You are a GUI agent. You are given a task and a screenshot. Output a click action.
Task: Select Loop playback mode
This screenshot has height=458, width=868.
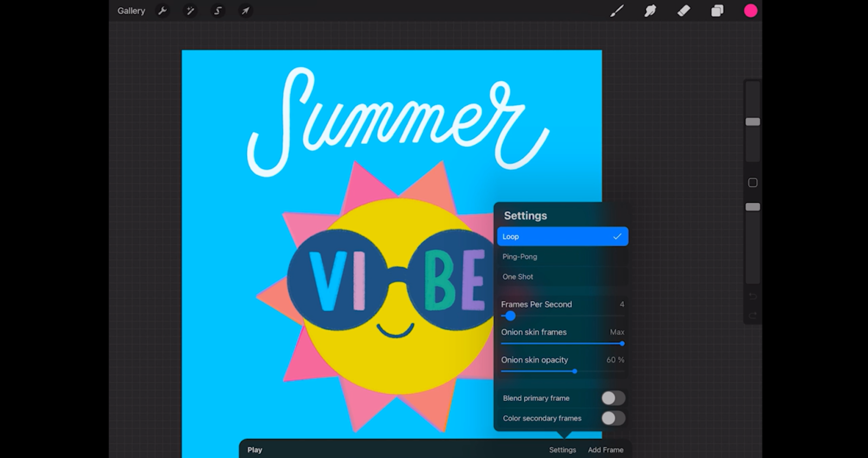coord(563,236)
